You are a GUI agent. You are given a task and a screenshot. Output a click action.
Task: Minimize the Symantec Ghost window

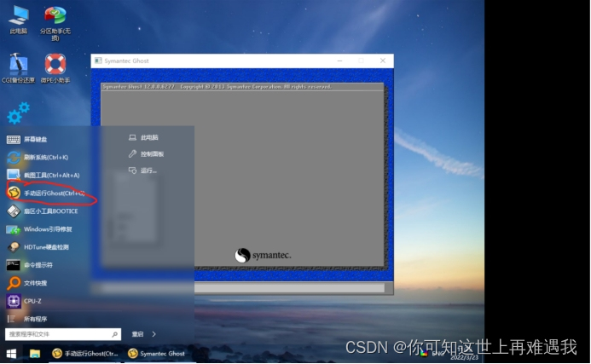click(x=339, y=61)
